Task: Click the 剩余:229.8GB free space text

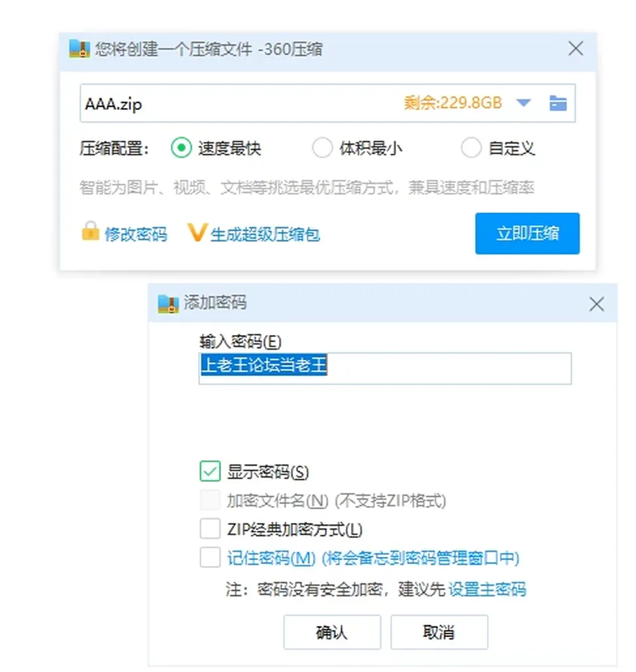Action: [453, 103]
